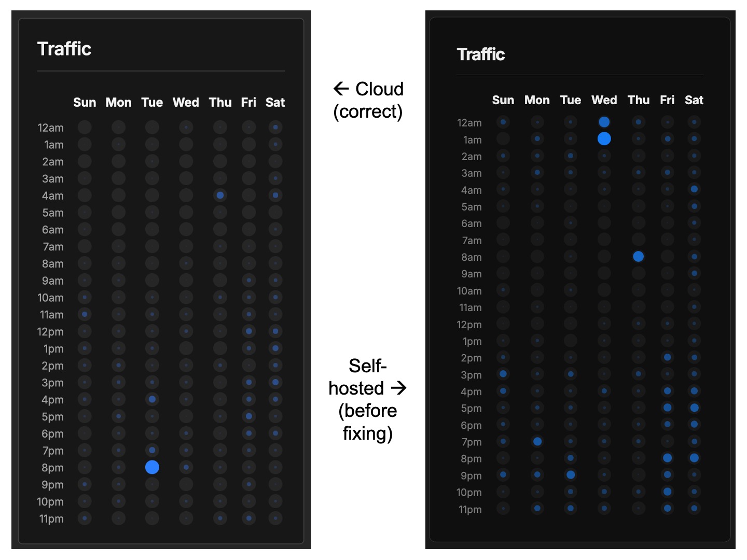Click the 7pm Monday dot on Self-hosted chart
Viewport: 747px width, 560px height.
coord(537,441)
